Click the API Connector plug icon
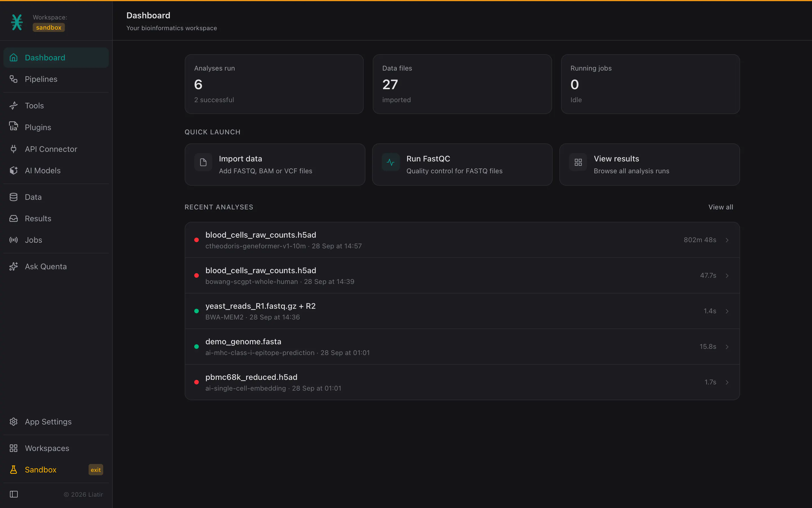Screen dimensions: 812x508 14,149
